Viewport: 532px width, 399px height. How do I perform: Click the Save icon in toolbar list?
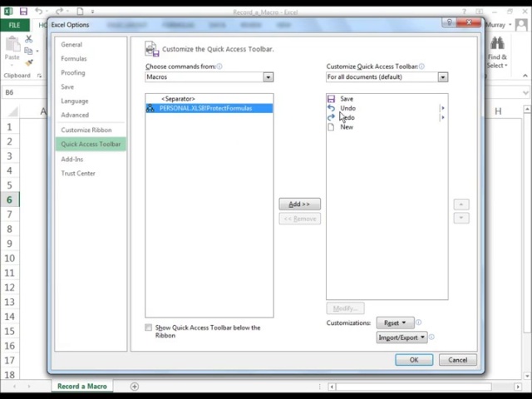[331, 99]
